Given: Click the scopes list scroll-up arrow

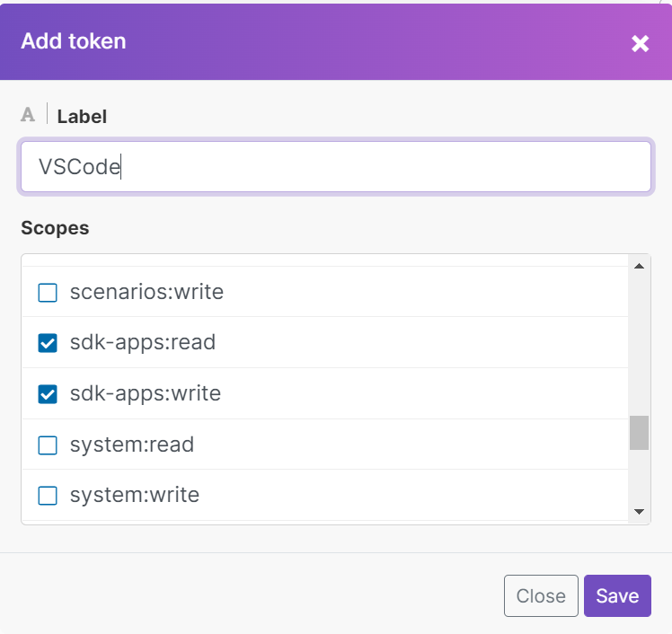Looking at the screenshot, I should pyautogui.click(x=639, y=266).
